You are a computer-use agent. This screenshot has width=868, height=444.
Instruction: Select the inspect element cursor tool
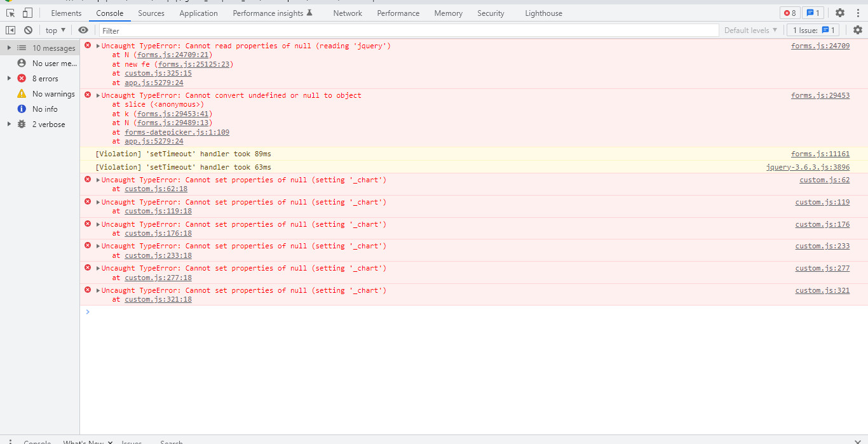[x=10, y=13]
